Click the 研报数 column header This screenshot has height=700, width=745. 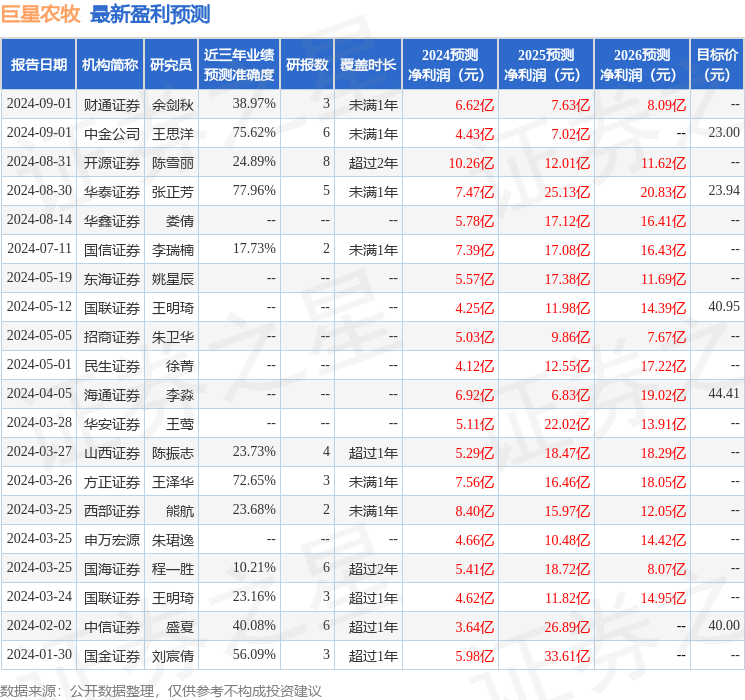point(307,65)
